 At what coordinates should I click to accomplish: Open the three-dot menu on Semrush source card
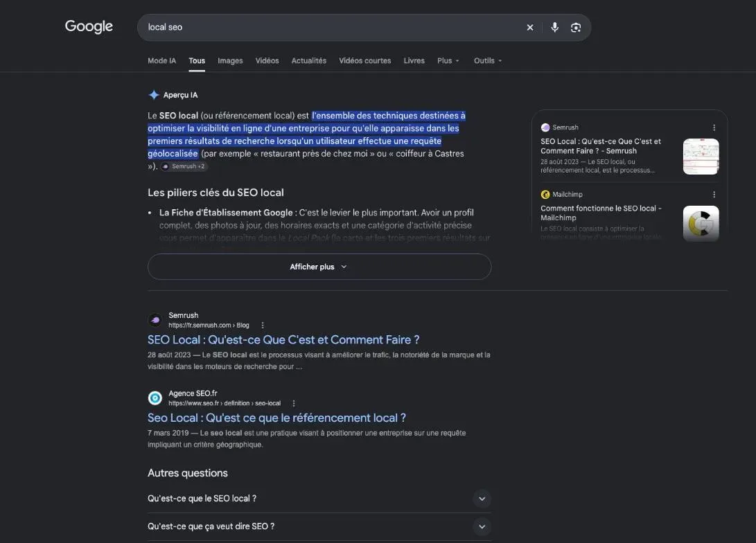point(714,127)
